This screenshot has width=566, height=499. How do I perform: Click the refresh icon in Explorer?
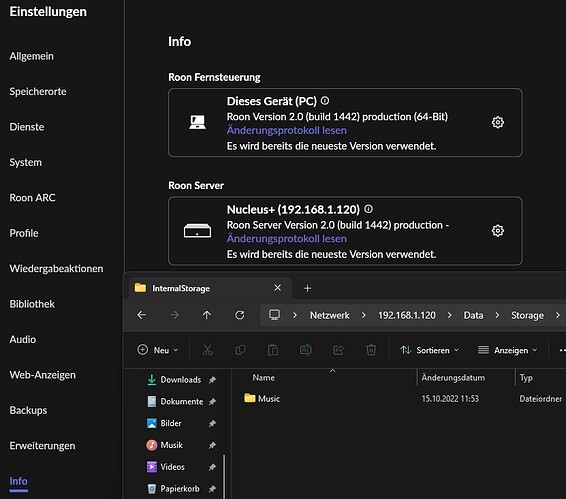(239, 315)
